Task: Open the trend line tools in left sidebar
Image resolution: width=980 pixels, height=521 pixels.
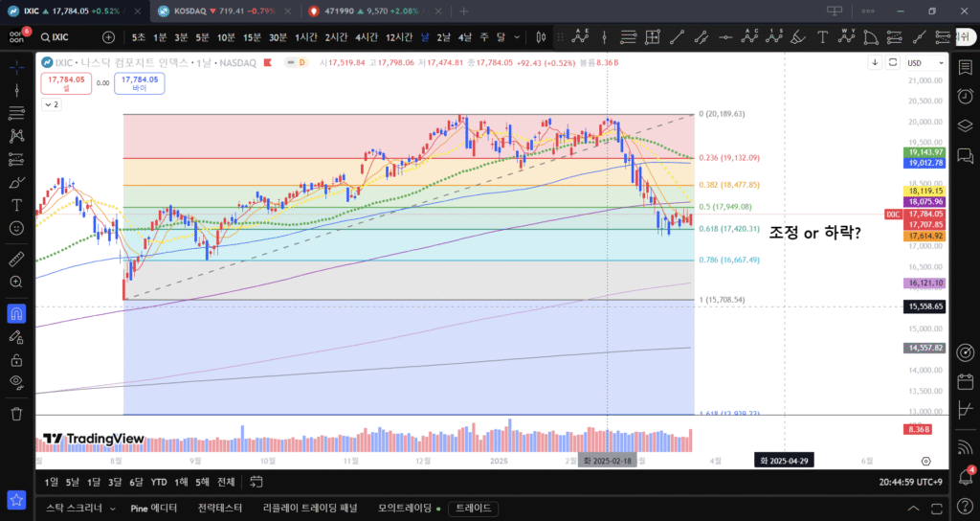Action: [17, 91]
